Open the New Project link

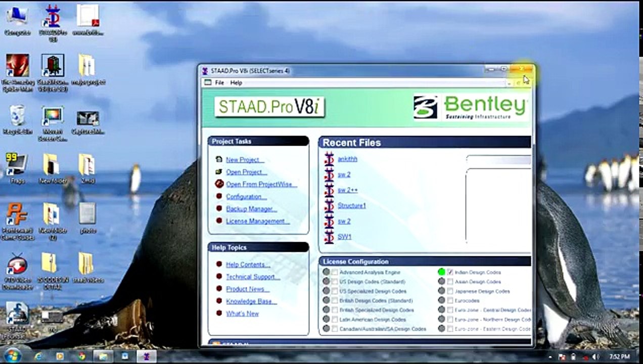[245, 160]
